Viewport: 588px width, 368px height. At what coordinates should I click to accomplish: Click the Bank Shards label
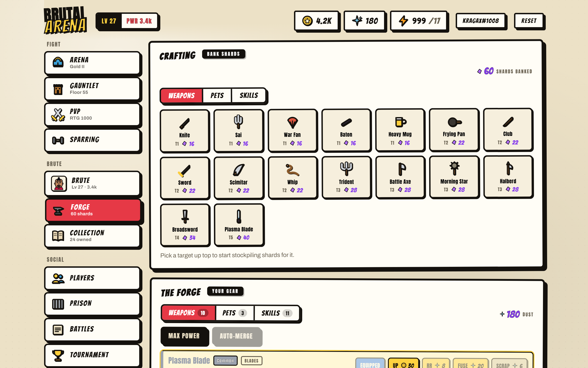[223, 54]
